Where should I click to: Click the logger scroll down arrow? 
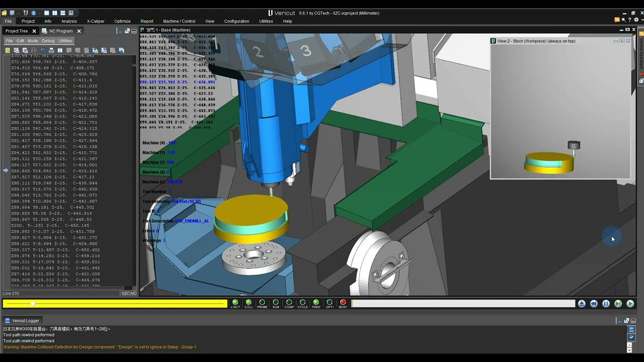coord(629,349)
